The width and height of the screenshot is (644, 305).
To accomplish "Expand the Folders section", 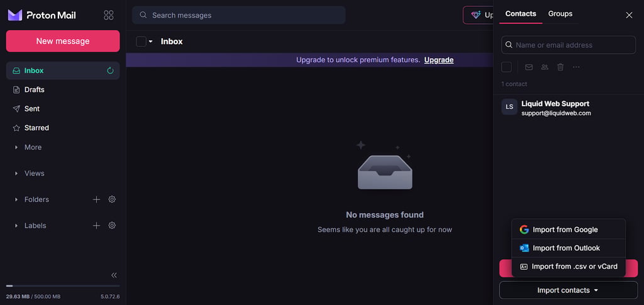I will pyautogui.click(x=16, y=199).
